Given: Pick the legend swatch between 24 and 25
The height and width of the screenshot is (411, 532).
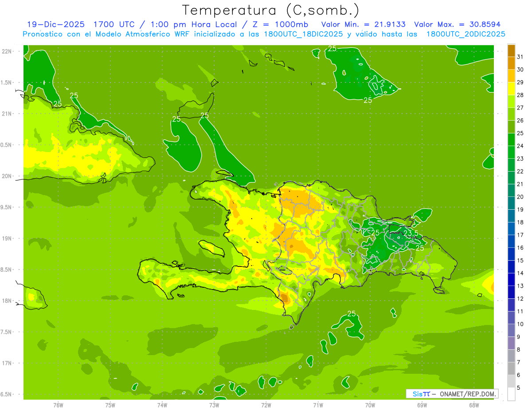Looking at the screenshot, I should (x=511, y=140).
